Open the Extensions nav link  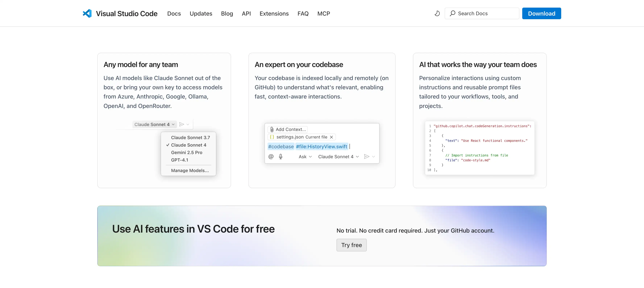pos(274,14)
